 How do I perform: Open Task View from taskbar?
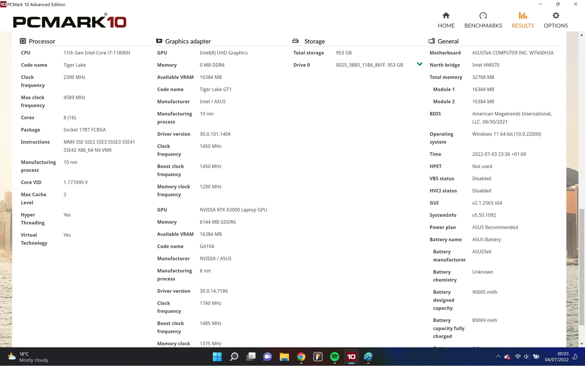point(251,357)
